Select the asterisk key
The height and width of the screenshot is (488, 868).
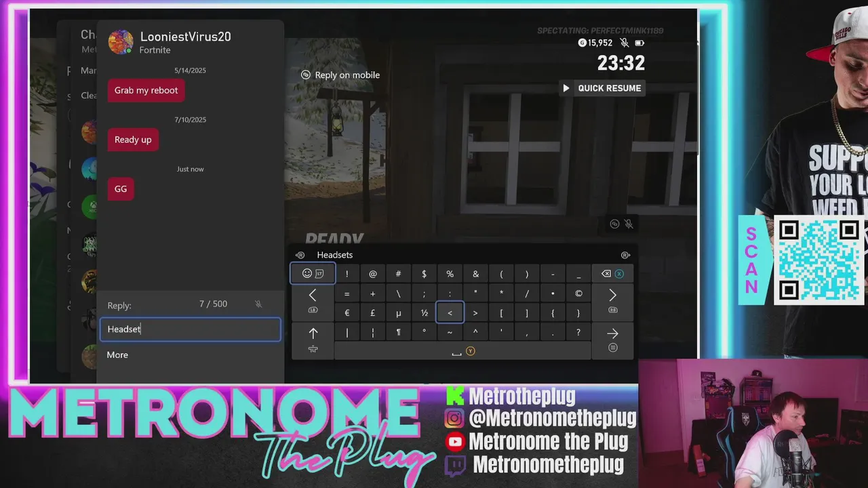pyautogui.click(x=501, y=294)
